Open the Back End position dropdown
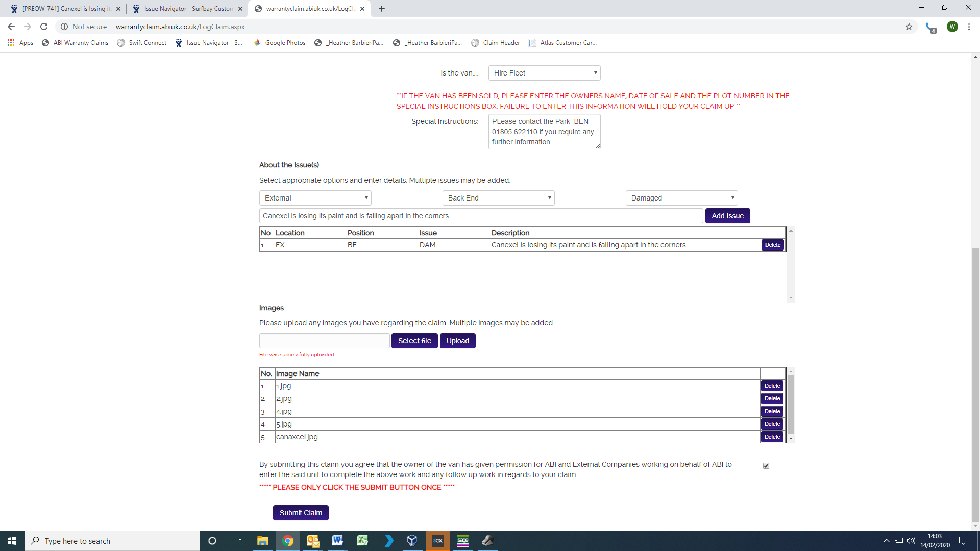The height and width of the screenshot is (551, 980). click(x=498, y=198)
